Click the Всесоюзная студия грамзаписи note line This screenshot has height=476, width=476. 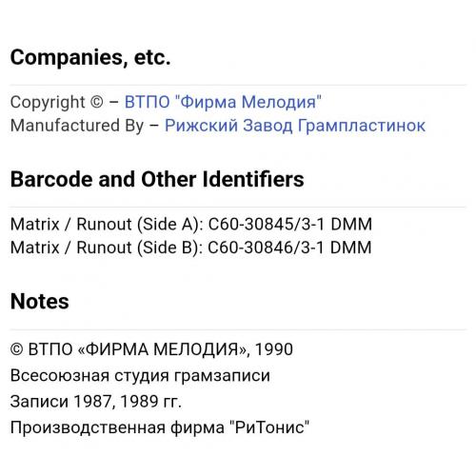[x=140, y=376]
